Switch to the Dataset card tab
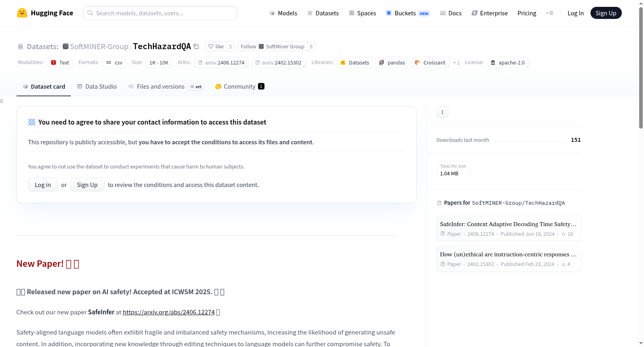The image size is (644, 347). pos(44,86)
